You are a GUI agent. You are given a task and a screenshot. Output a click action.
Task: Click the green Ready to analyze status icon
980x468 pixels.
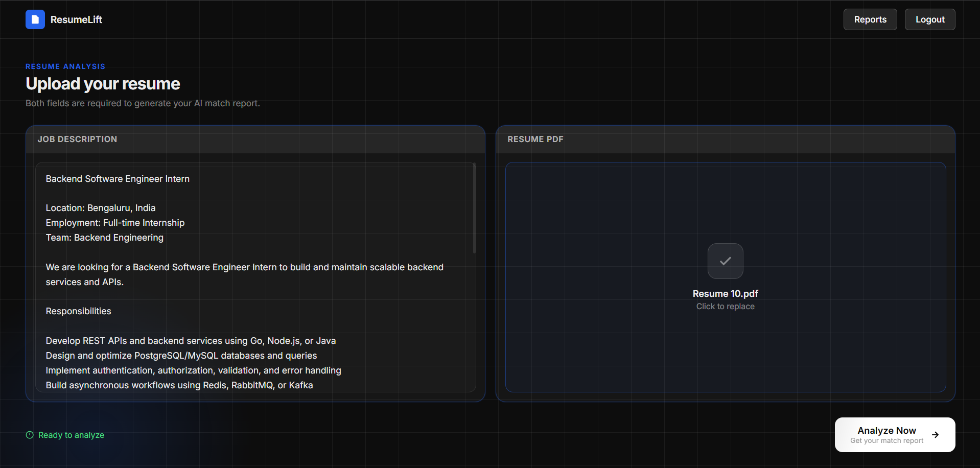(30, 435)
